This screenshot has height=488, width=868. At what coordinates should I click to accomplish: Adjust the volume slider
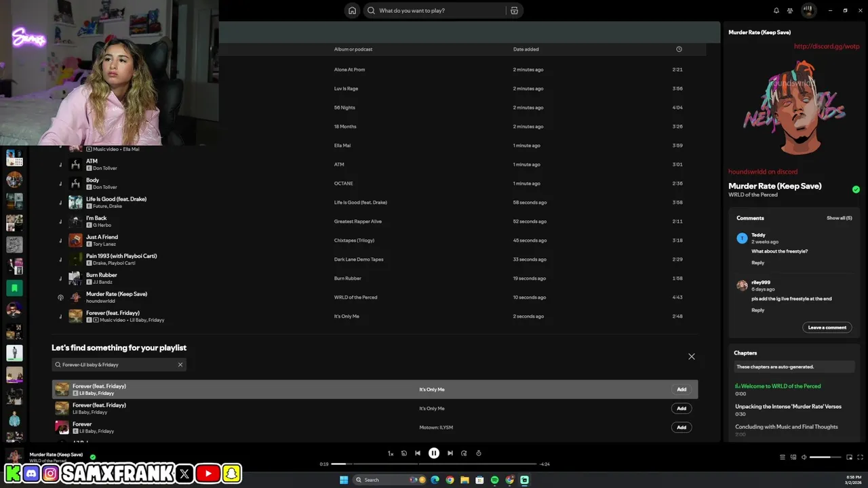825,457
